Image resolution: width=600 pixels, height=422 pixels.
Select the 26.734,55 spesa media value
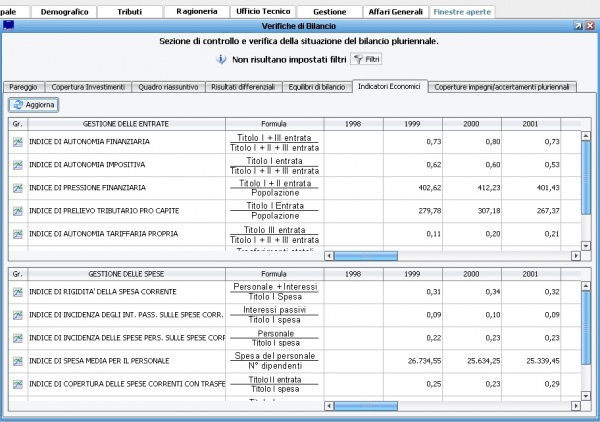tap(424, 361)
